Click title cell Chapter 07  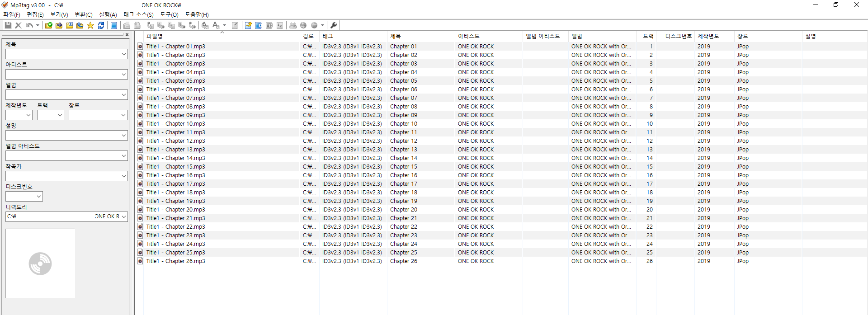click(x=404, y=98)
